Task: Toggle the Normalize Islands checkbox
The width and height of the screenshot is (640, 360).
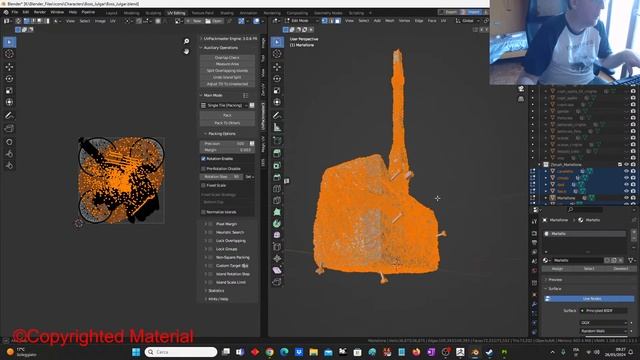Action: [203, 212]
